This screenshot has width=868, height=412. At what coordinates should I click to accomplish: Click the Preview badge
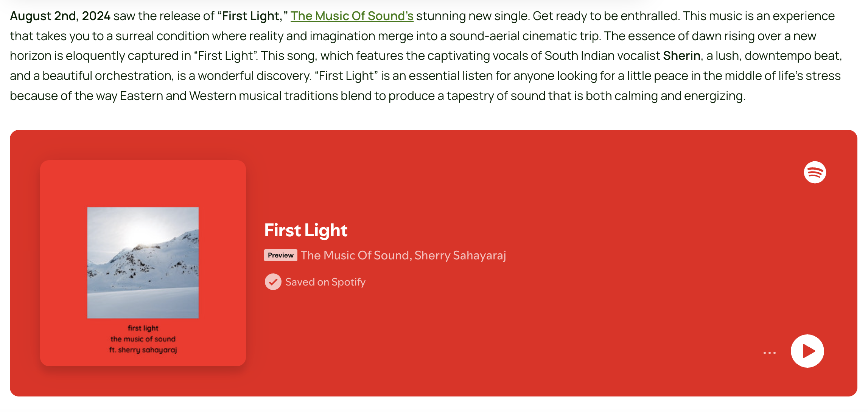coord(280,255)
